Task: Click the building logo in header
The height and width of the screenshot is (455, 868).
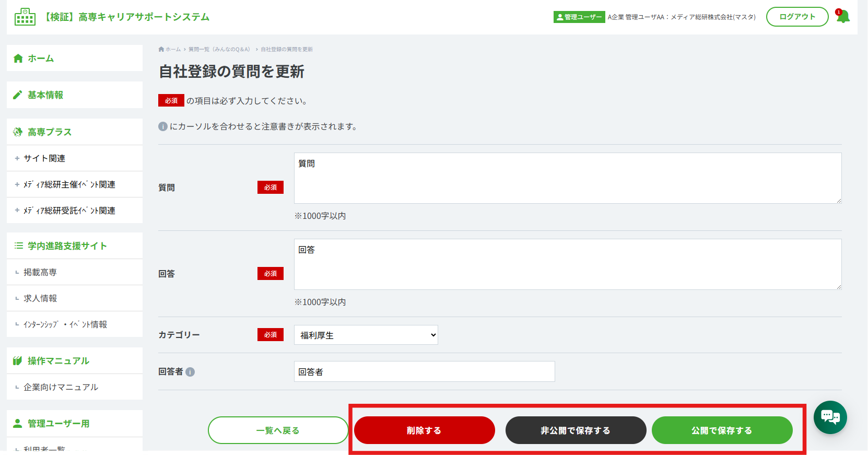Action: tap(25, 17)
